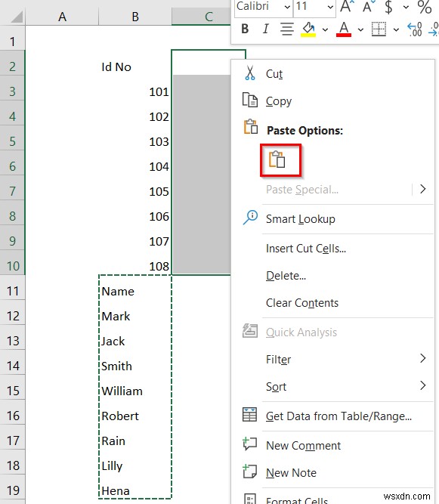Open the font color dropdown arrow
Screen dimensions: 439x504
pyautogui.click(x=360, y=30)
